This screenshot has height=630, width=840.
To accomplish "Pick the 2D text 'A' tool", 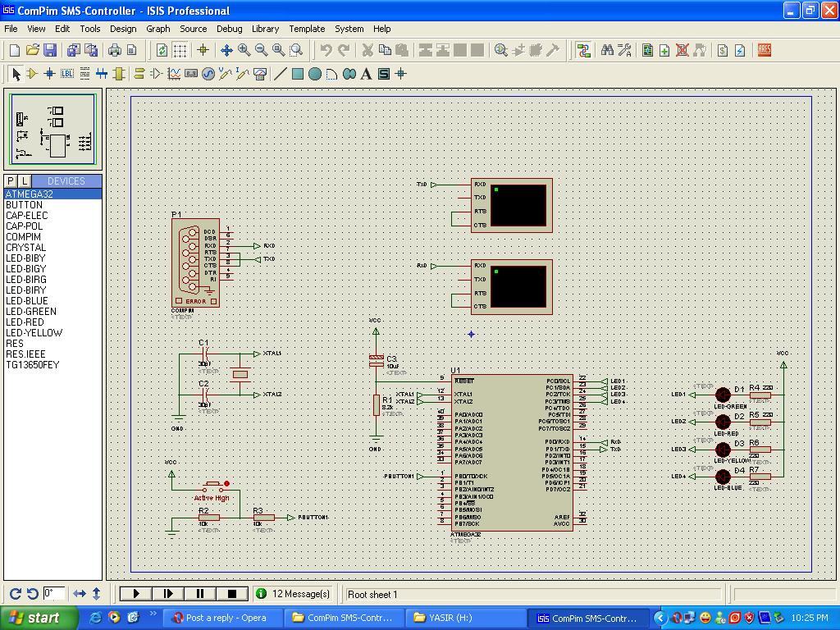I will click(366, 74).
